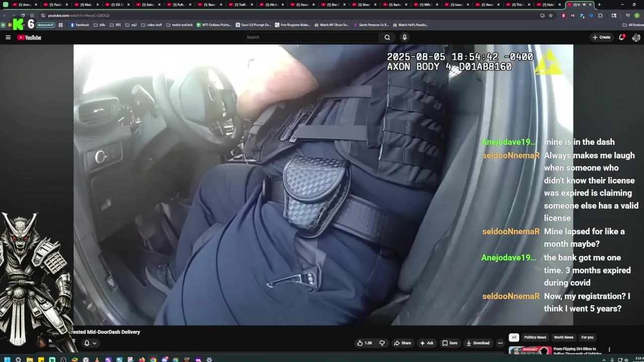The image size is (644, 362).
Task: Open Free Ringtone Make... bookmark
Action: [292, 25]
